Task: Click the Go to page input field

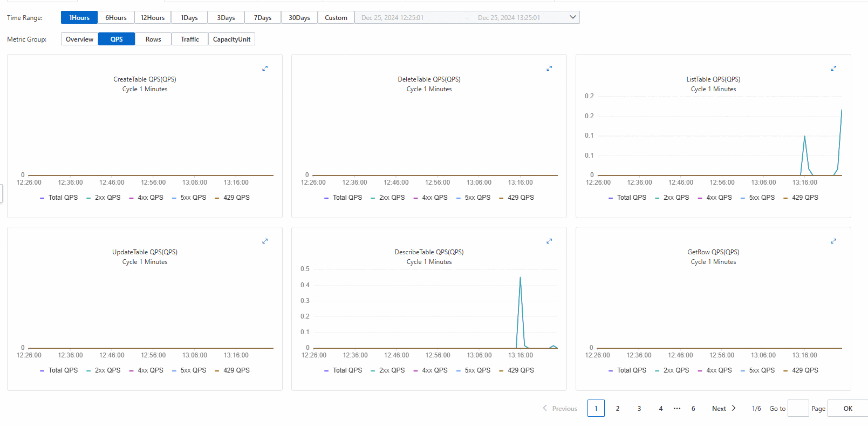Action: coord(798,408)
